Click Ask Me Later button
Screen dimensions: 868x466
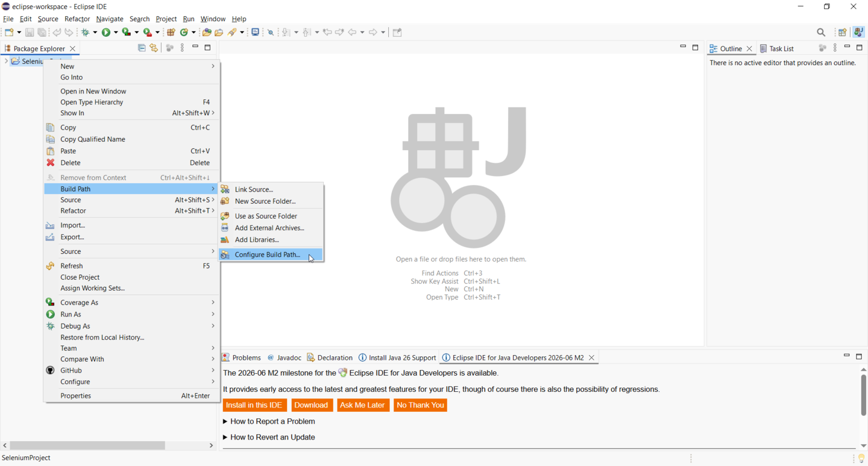(363, 405)
